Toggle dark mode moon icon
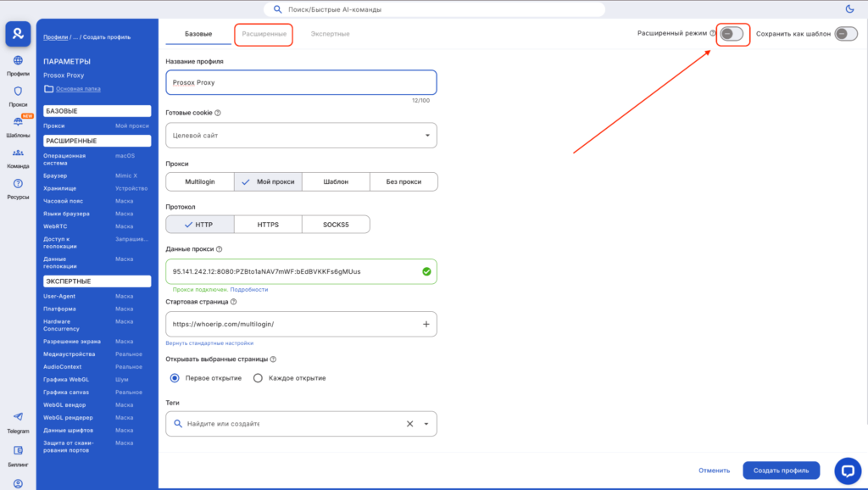Screen dimensions: 868x490 pos(849,9)
